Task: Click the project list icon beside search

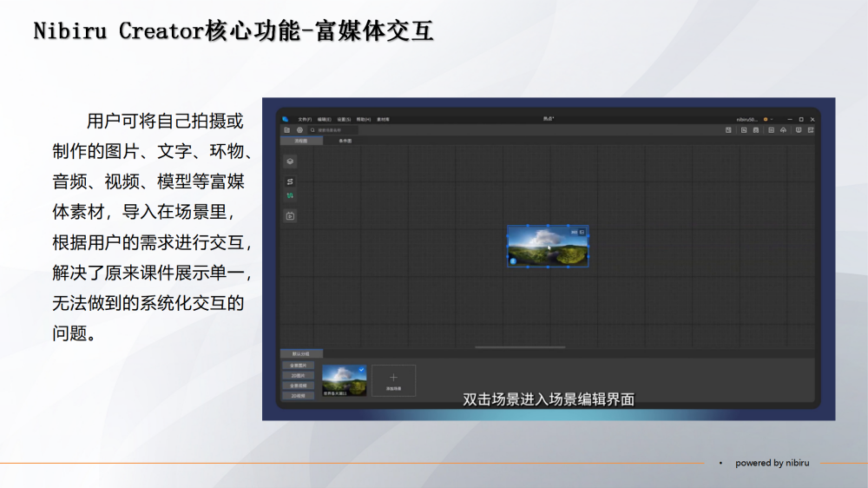Action: (x=286, y=130)
